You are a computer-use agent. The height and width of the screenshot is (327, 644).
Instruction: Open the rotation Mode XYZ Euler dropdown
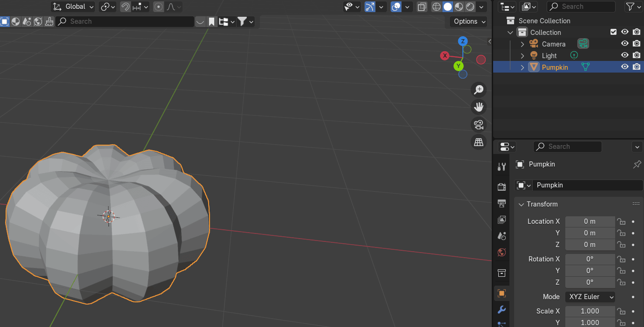590,297
